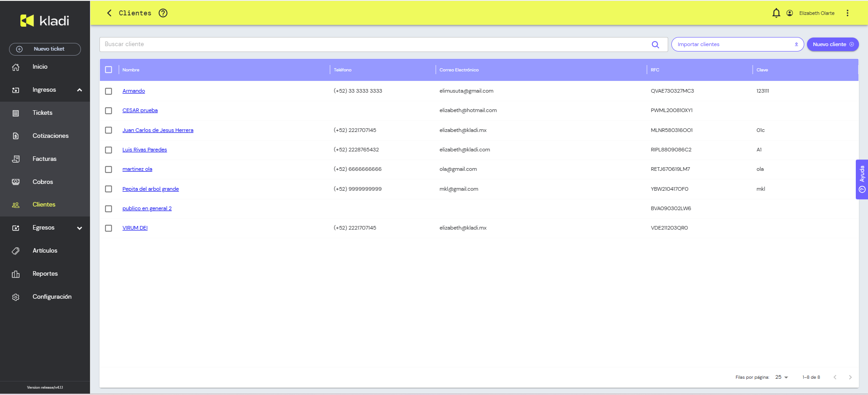Click the Nuevo ticket button
Screen dimensions: 868x395
tap(45, 49)
